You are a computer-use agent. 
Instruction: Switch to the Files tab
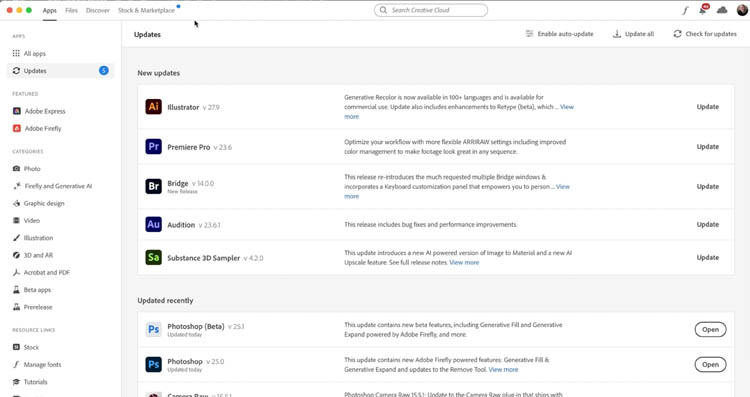coord(71,10)
